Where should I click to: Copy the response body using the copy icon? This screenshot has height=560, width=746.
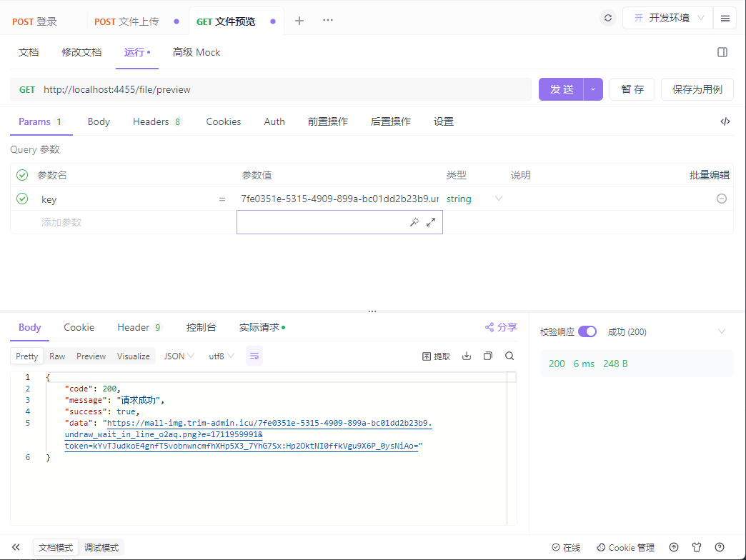tap(487, 356)
